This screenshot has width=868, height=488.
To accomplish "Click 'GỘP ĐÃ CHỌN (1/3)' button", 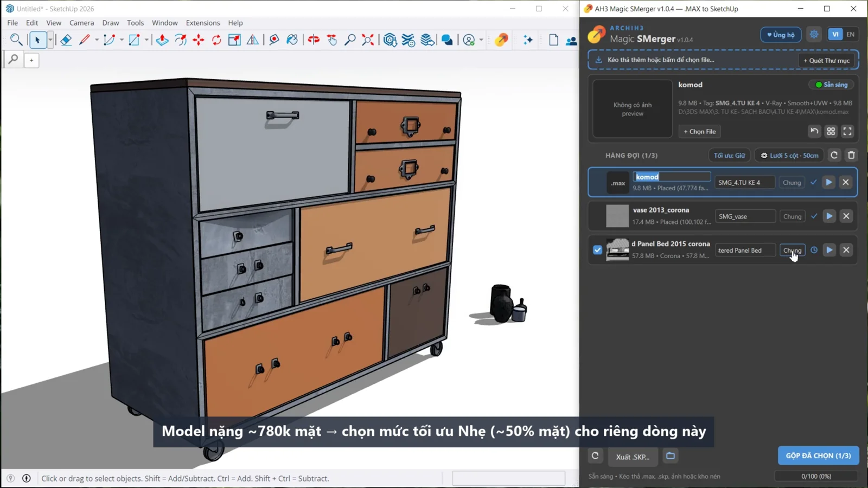I will click(818, 455).
